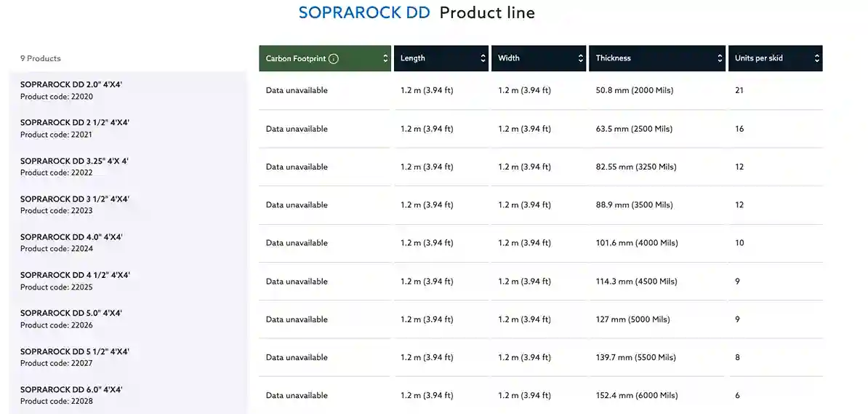Screen dimensions: 868x414
Task: Click thickness cell '50.8 mm (2000 Mils)'
Action: click(635, 90)
